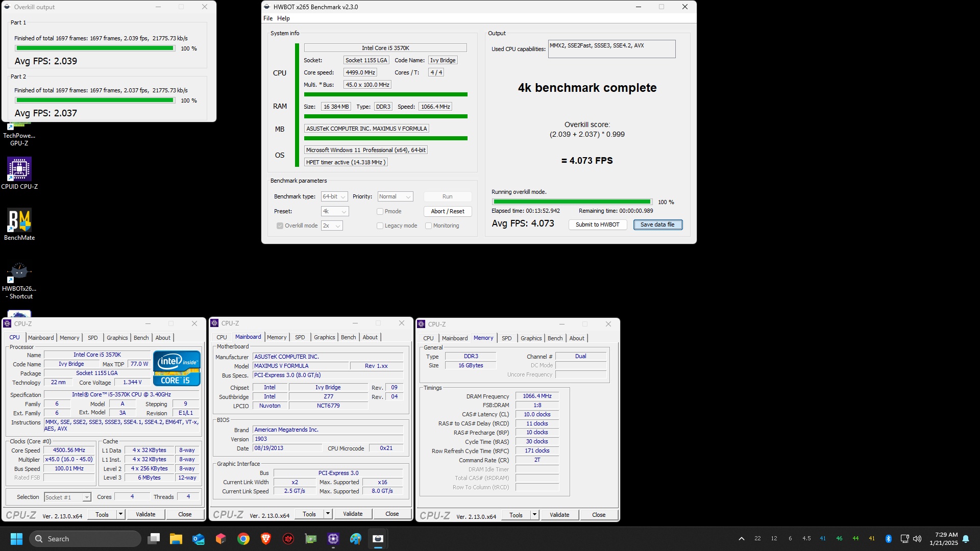Viewport: 980px width, 551px height.
Task: Open the cube-shaped app icon in the taskbar
Action: tap(221, 539)
